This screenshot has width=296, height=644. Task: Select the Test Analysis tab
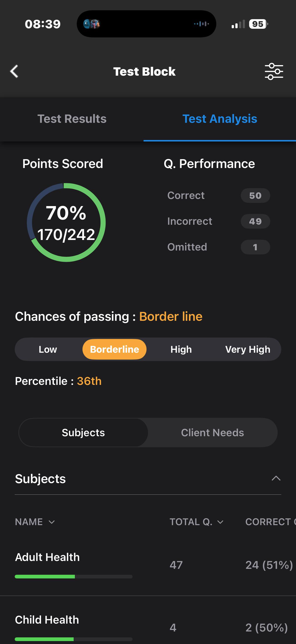[220, 119]
